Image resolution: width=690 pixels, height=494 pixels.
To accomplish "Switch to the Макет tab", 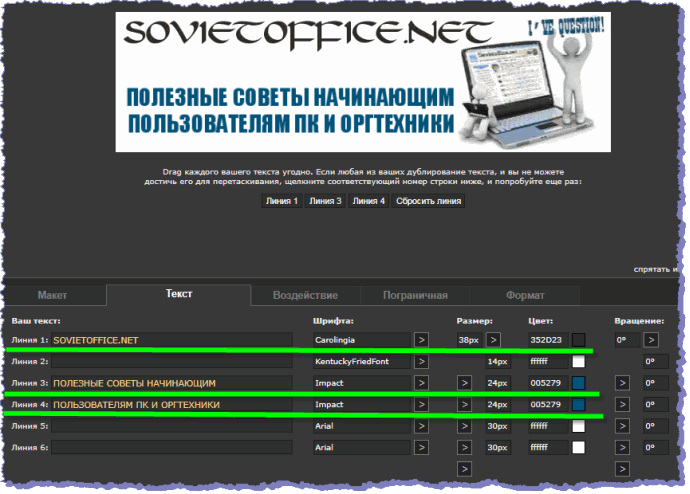I will tap(52, 295).
